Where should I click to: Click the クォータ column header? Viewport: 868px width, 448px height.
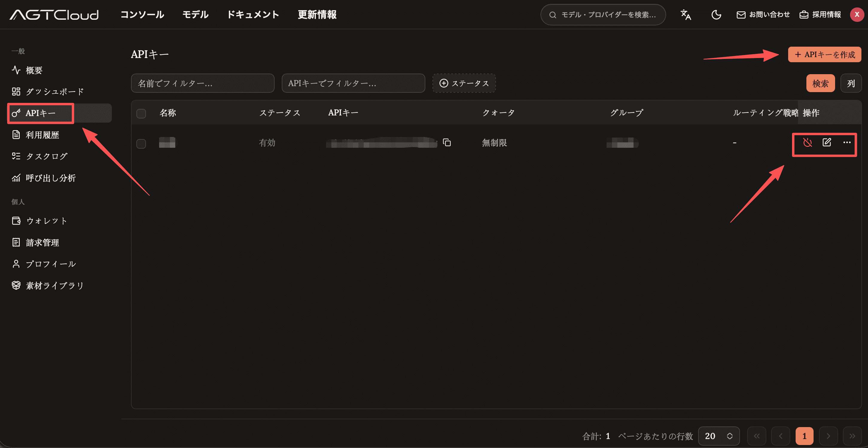[x=498, y=113]
